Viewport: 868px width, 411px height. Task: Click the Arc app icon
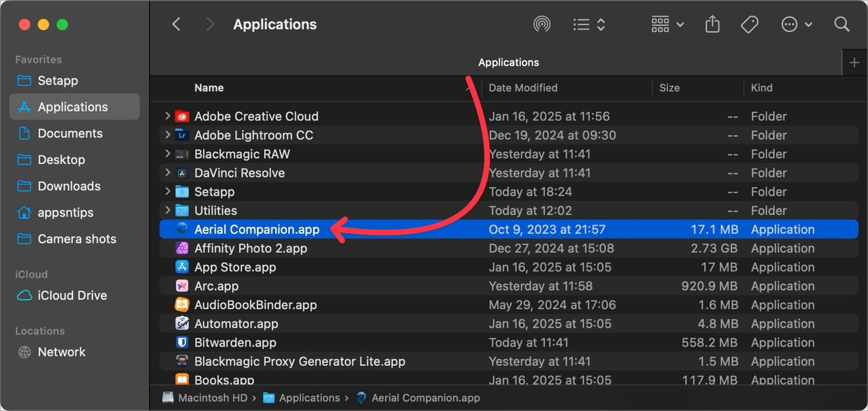182,286
